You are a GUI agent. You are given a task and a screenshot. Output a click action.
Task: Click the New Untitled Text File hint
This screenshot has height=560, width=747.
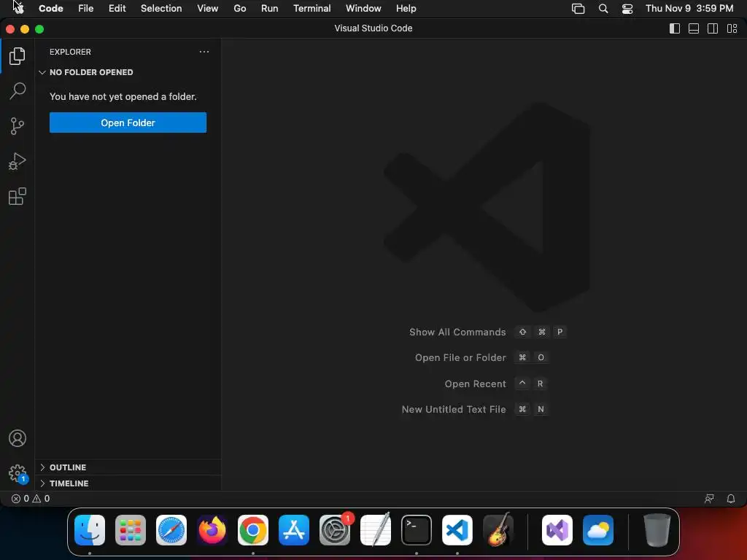click(454, 410)
